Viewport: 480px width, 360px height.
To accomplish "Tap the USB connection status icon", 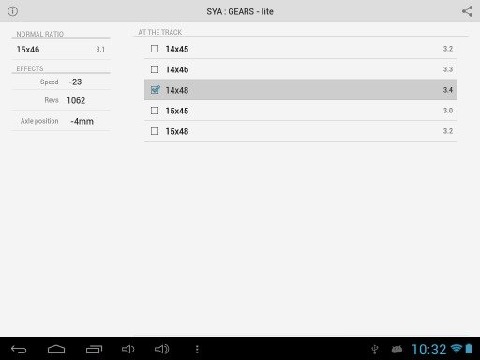I will [x=375, y=349].
